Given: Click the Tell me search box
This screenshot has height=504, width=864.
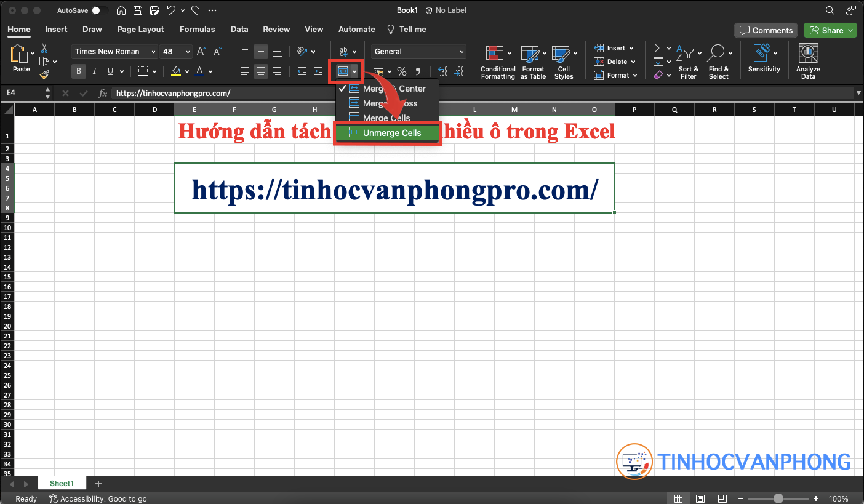Looking at the screenshot, I should click(406, 29).
